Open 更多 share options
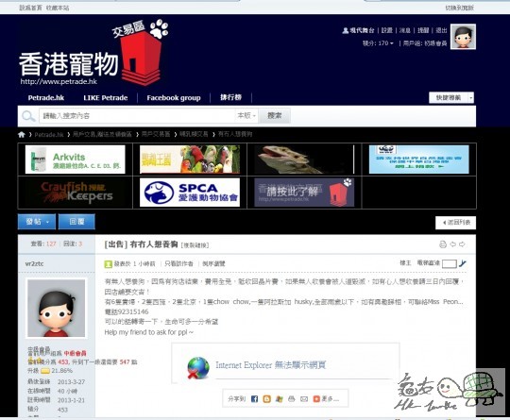The width and height of the screenshot is (510, 420). click(x=326, y=399)
